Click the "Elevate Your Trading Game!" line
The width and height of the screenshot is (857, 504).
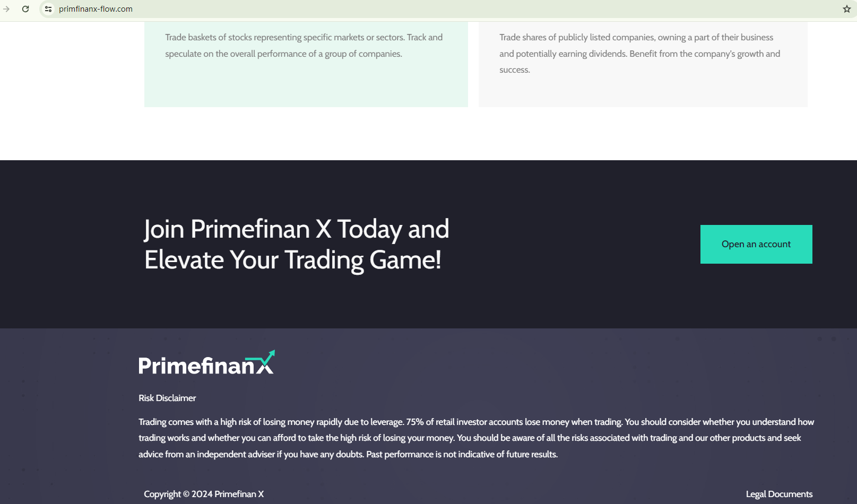coord(293,260)
